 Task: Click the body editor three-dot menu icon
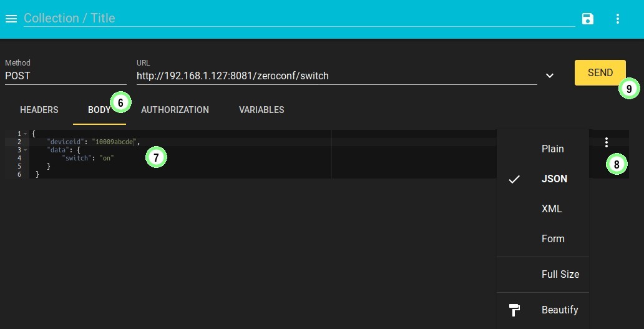pyautogui.click(x=607, y=142)
